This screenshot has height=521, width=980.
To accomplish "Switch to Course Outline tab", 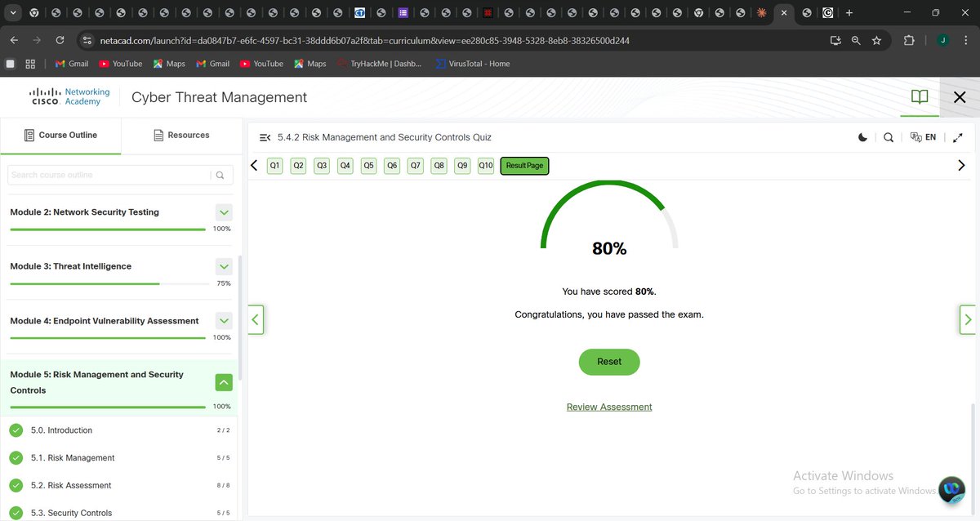I will (x=61, y=136).
